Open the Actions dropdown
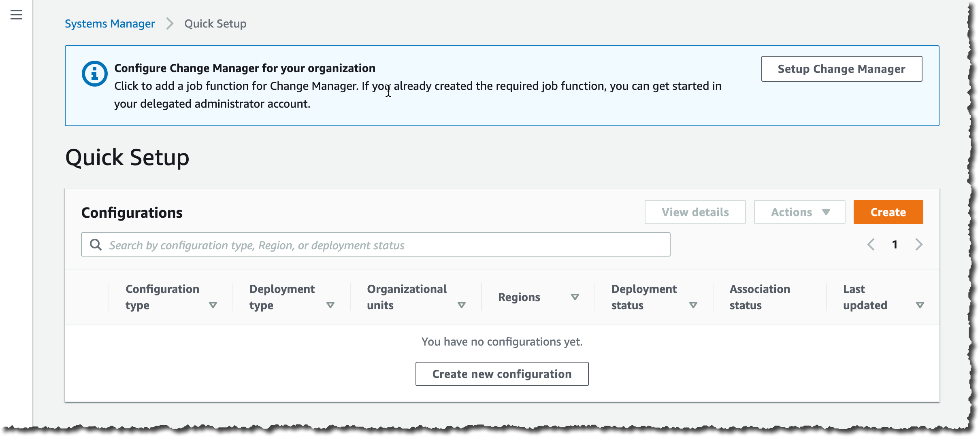Viewport: 980px width, 437px height. 799,212
